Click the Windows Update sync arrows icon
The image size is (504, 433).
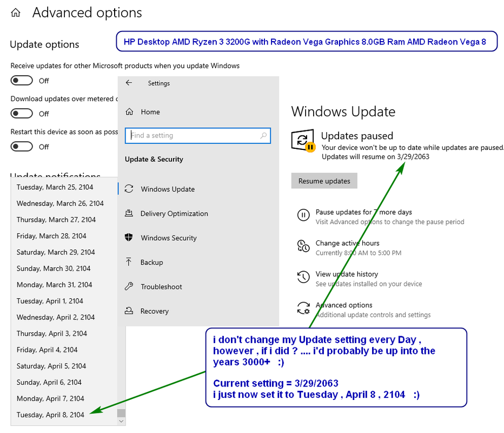(x=129, y=188)
